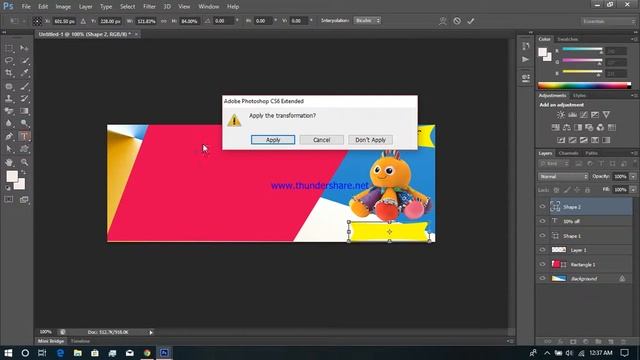Viewport: 640px width, 360px height.
Task: Select the Gradient tool
Action: pyautogui.click(x=24, y=111)
